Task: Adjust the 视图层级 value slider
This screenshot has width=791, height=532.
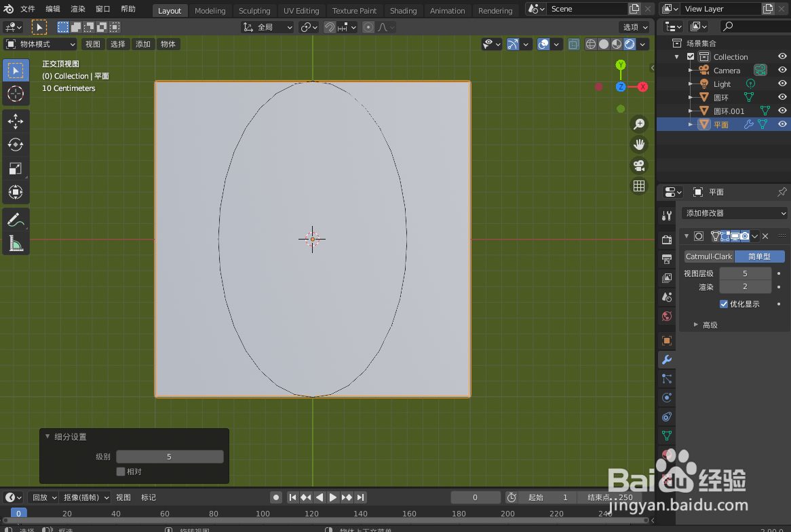Action: (745, 273)
